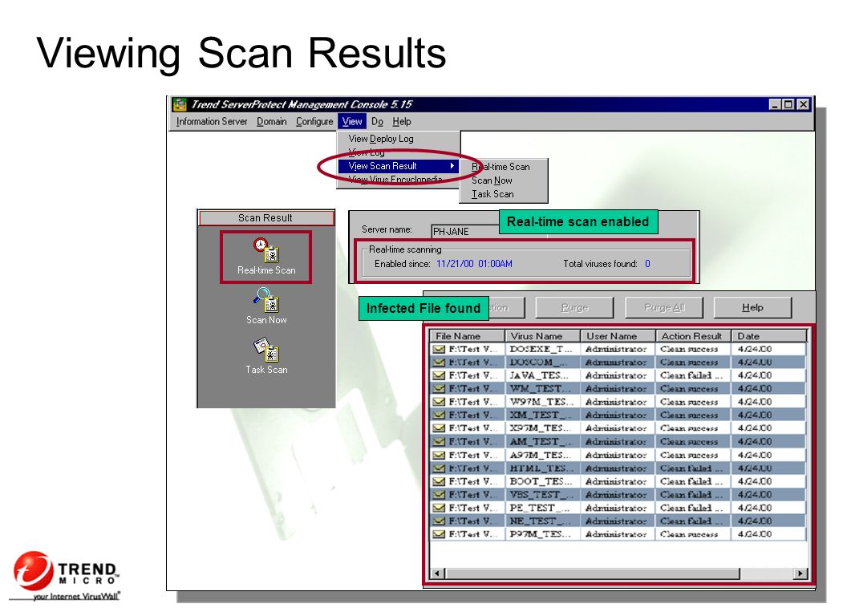Click envelope icon of the VBS_TEST_ row
This screenshot has height=616, width=847.
(x=440, y=494)
